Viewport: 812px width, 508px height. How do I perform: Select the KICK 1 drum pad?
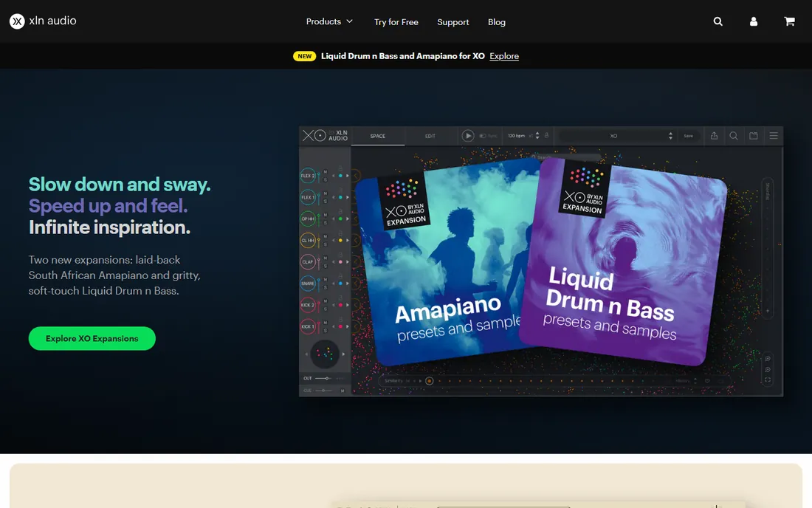click(308, 326)
